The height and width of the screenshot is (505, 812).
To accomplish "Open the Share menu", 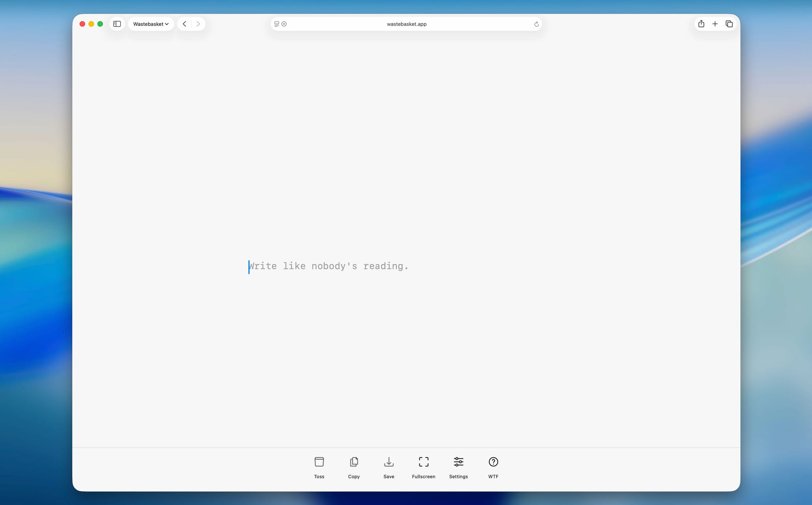I will click(701, 24).
